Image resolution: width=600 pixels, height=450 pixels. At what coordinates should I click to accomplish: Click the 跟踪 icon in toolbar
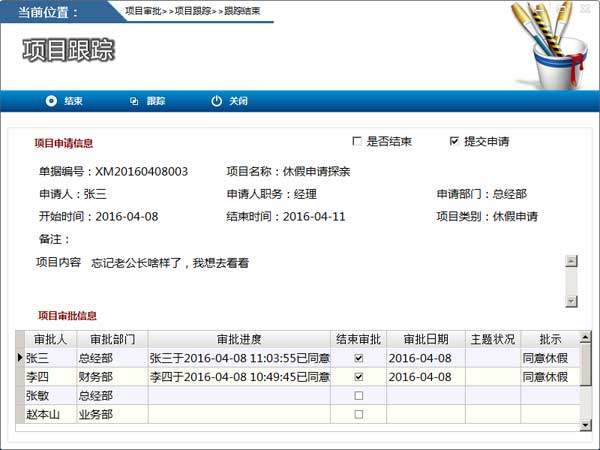point(134,101)
